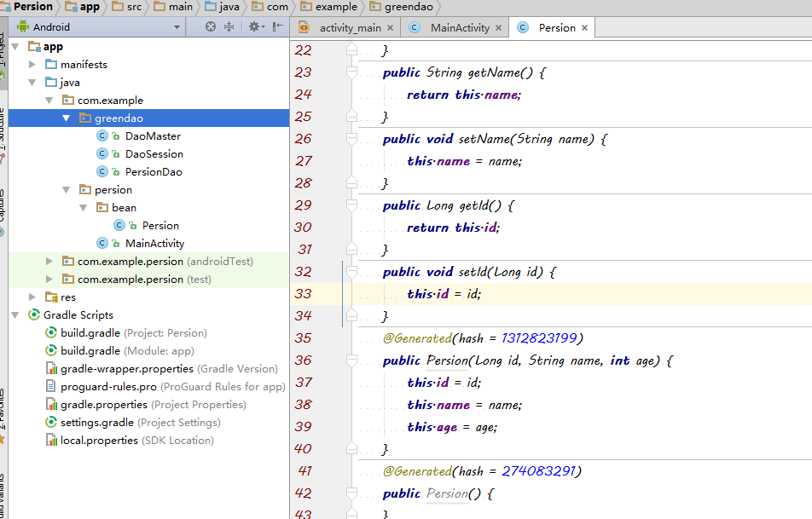Expand the res folder
Screen dimensions: 812x519
pos(32,297)
